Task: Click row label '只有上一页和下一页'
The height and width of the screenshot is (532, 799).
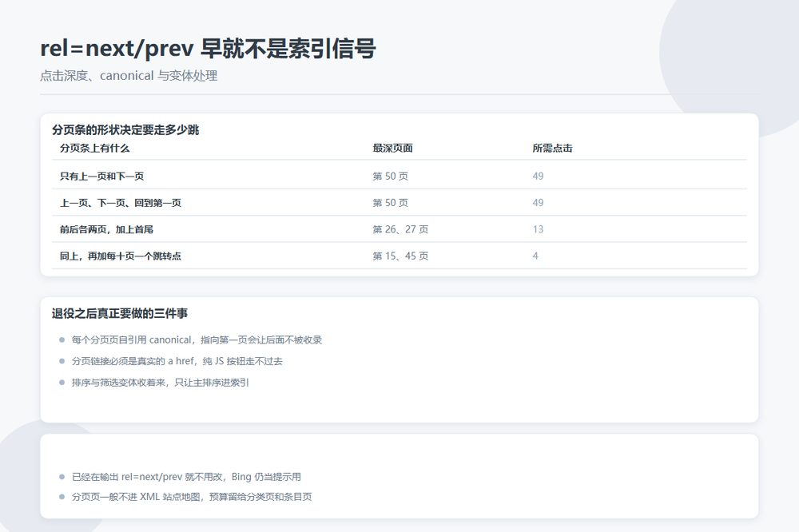Action: coord(102,177)
